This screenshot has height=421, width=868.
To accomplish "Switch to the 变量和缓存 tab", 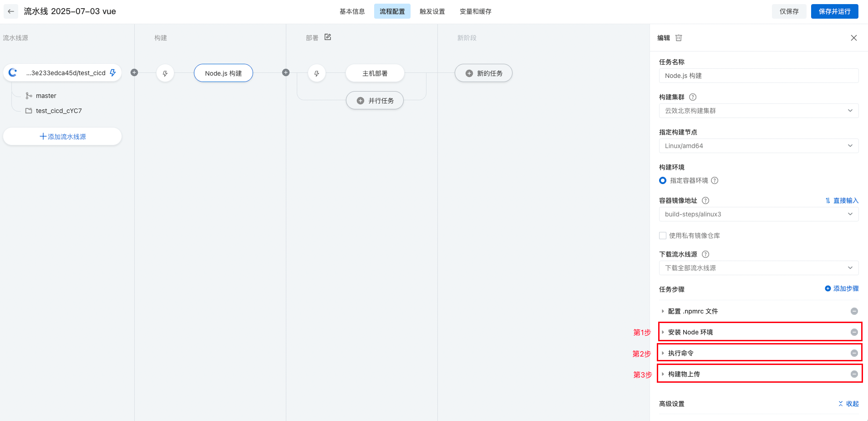I will [475, 11].
